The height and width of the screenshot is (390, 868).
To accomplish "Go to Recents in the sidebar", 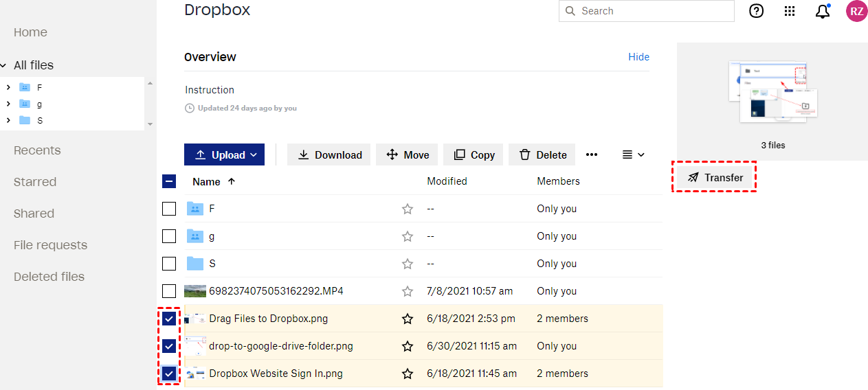I will [37, 150].
